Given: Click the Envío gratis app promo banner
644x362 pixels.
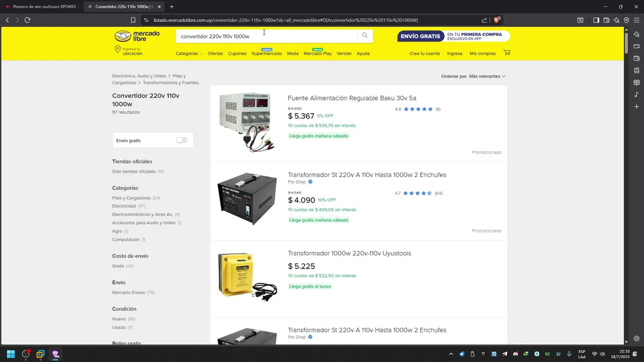Looking at the screenshot, I should 453,36.
